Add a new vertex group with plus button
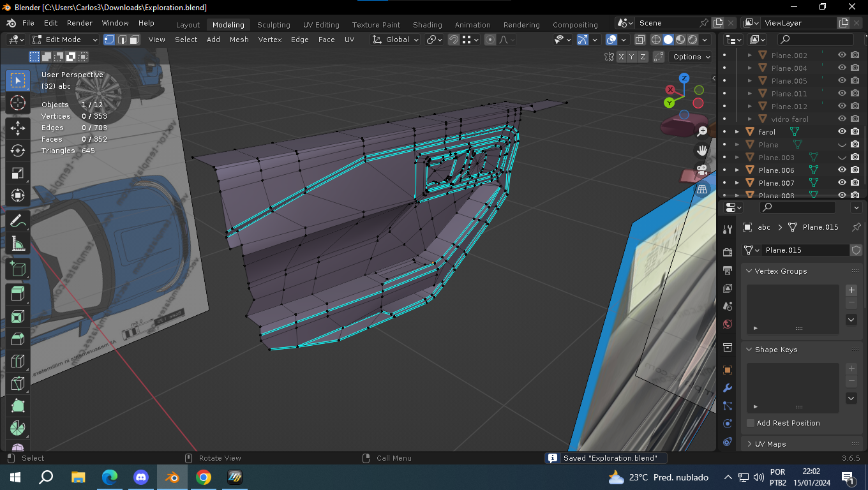868x490 pixels. click(x=851, y=290)
